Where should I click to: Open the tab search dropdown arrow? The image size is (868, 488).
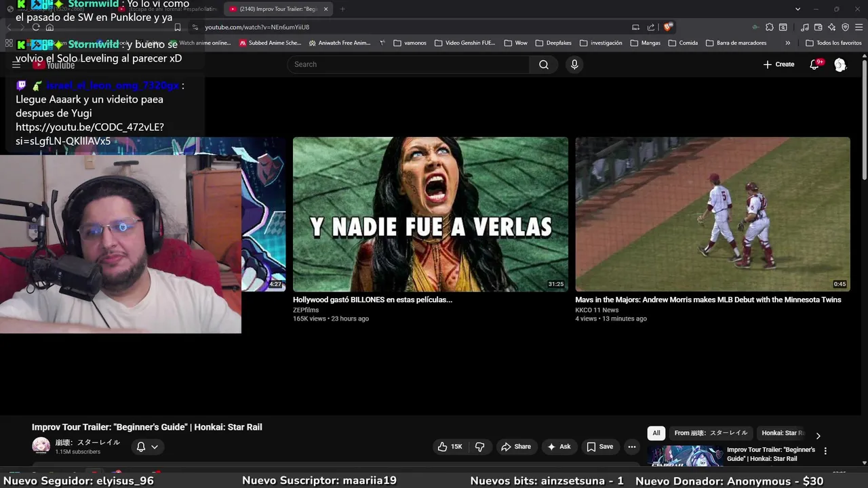(797, 9)
